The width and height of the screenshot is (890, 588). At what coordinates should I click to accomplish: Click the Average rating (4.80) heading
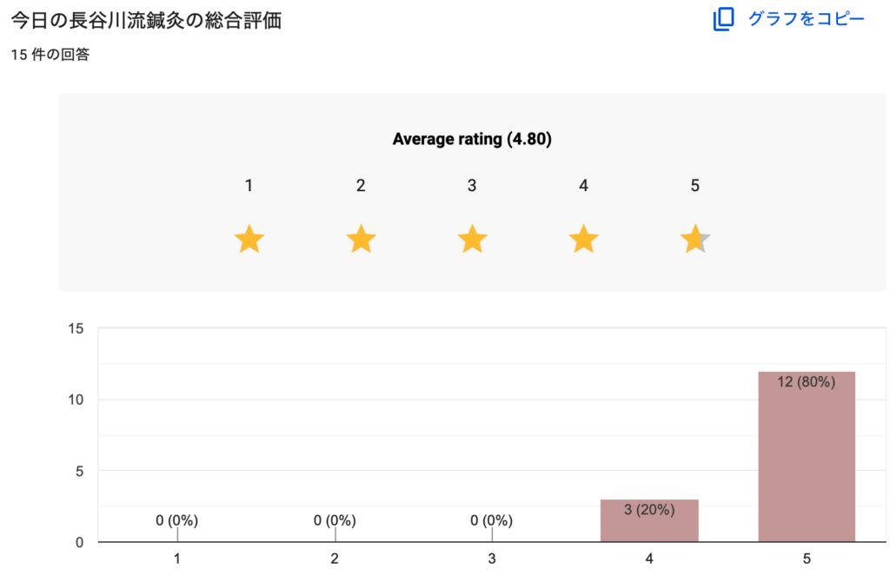(x=472, y=139)
